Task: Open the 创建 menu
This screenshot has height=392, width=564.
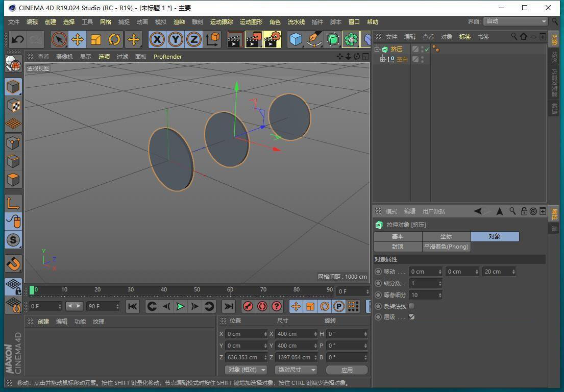Action: point(51,22)
